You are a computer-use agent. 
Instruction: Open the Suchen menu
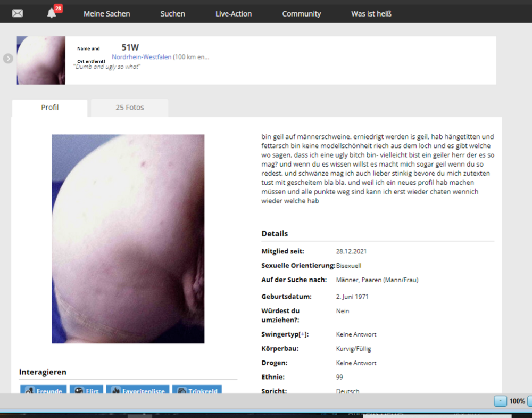(172, 14)
